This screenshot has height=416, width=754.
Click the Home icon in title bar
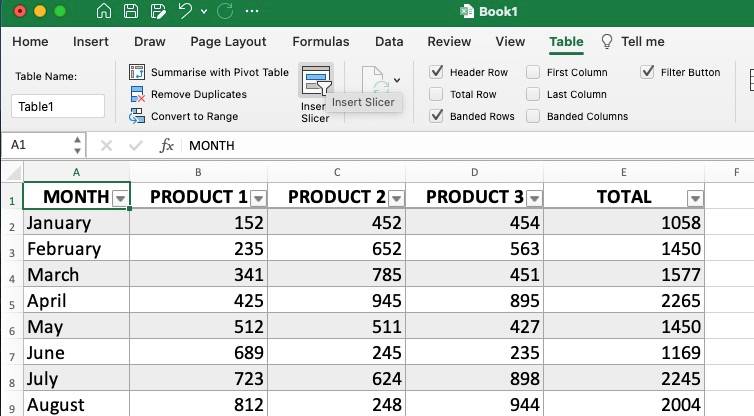[x=106, y=12]
